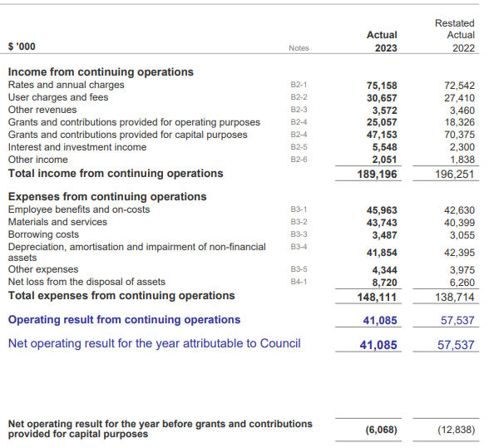Viewport: 489px width, 448px height.
Task: Click the Rates and annual charges row label
Action: click(67, 85)
